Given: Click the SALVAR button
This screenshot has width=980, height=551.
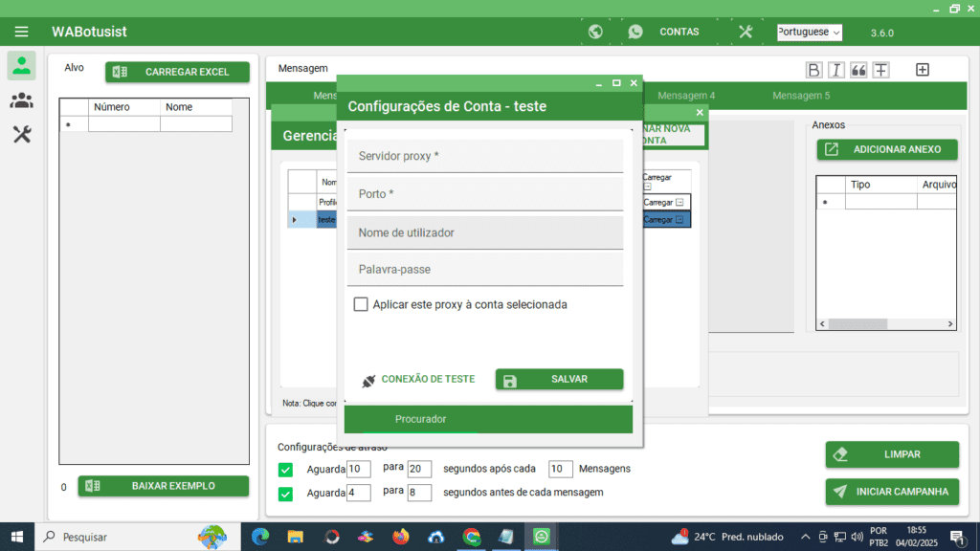Looking at the screenshot, I should point(559,379).
